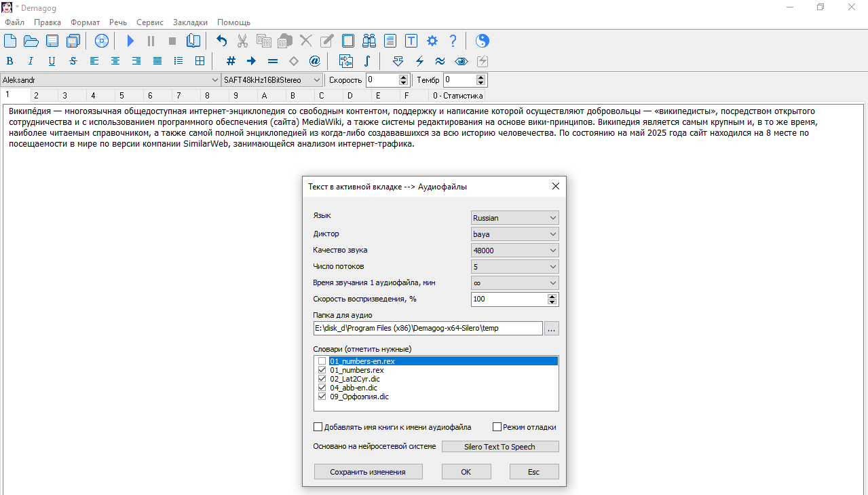Click the eye icon in formatting toolbar
The image size is (868, 495).
click(x=461, y=61)
